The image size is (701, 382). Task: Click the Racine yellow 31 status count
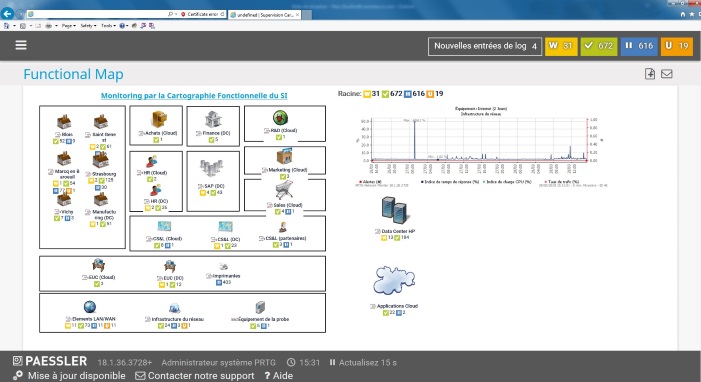(372, 93)
